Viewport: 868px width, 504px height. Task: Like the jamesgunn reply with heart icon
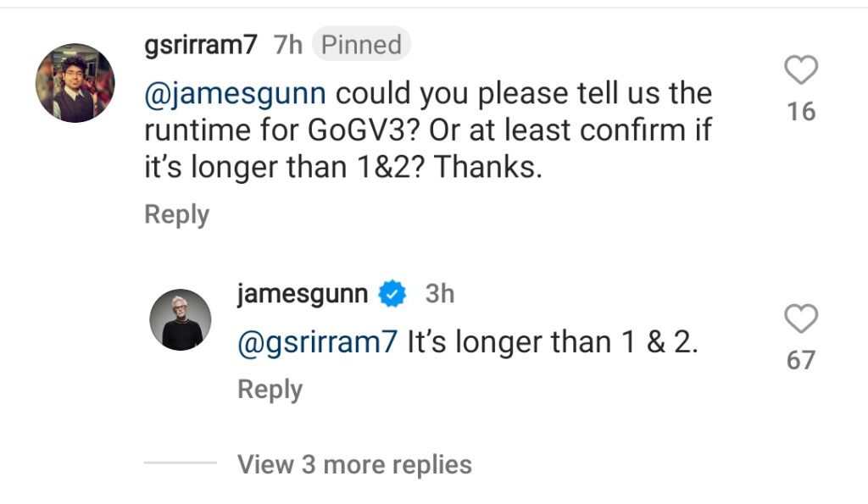pos(801,319)
